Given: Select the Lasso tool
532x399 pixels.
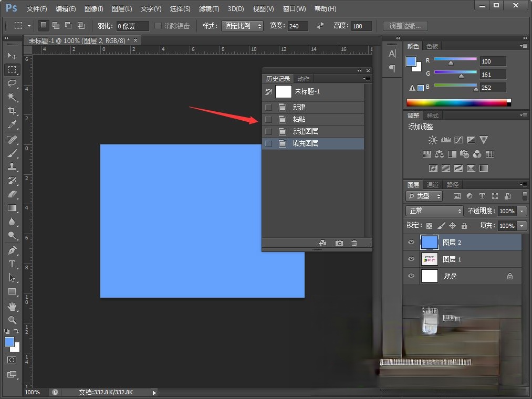Looking at the screenshot, I should pyautogui.click(x=12, y=83).
